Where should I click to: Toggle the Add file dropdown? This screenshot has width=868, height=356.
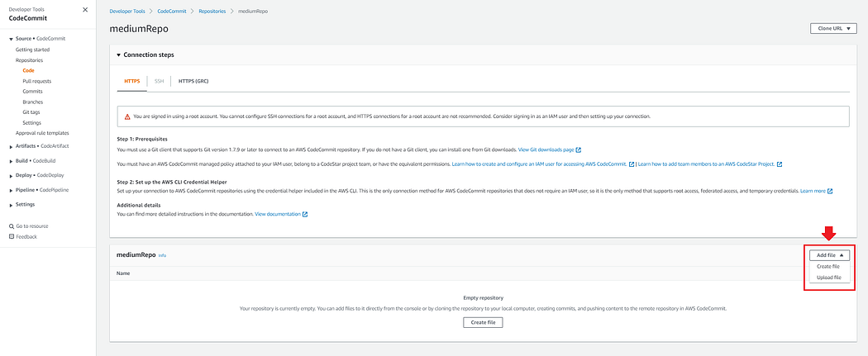[x=829, y=255]
